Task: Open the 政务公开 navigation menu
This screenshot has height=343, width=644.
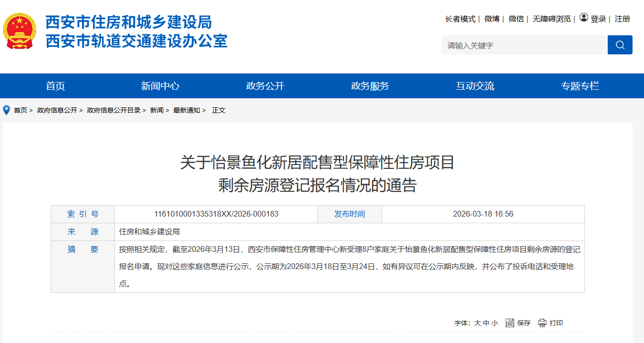Action: click(x=265, y=86)
